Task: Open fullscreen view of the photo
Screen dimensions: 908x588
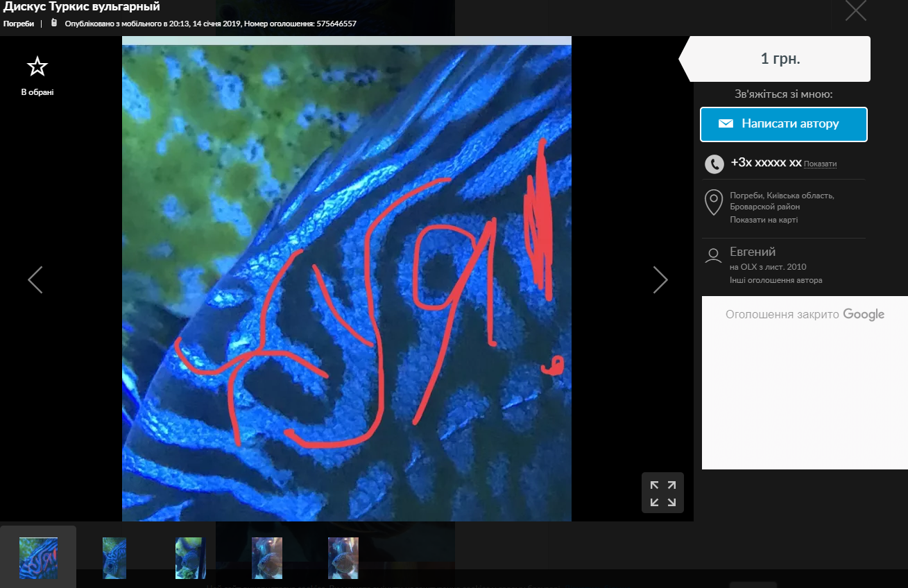Action: pos(662,493)
